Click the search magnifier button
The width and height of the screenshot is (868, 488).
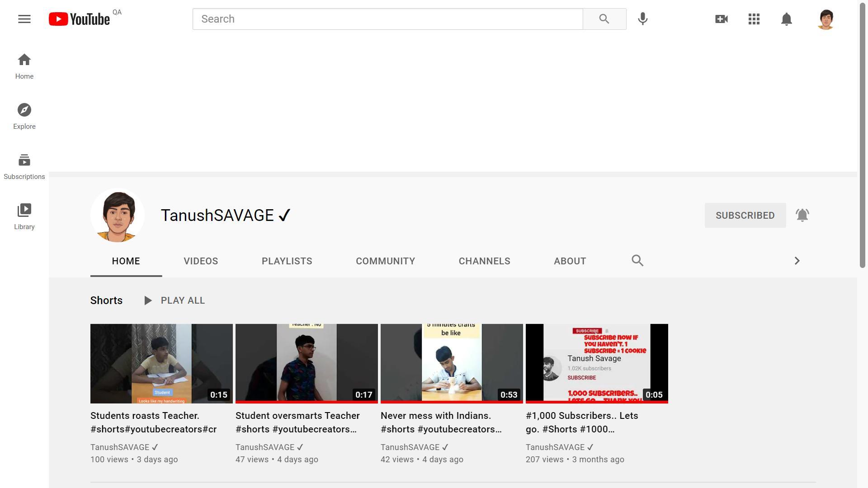(x=604, y=19)
